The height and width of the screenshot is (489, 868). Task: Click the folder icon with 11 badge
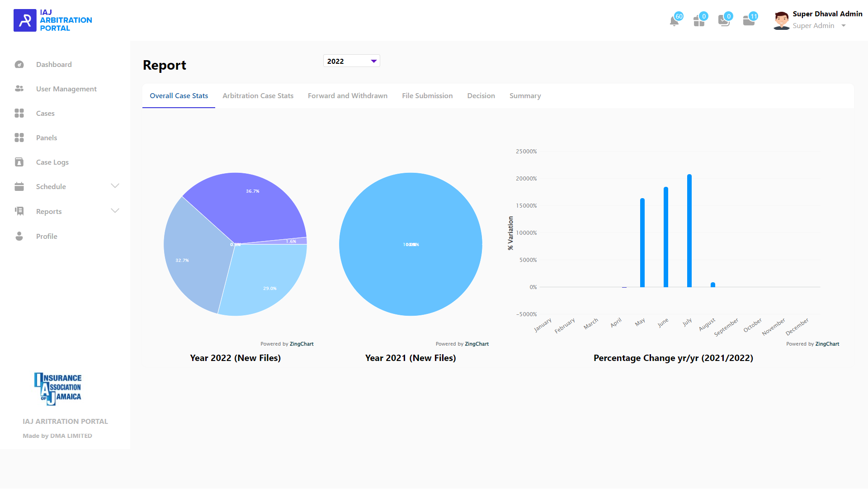pos(749,21)
